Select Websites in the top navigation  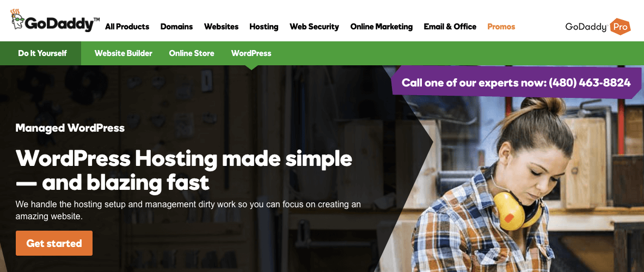(x=221, y=27)
